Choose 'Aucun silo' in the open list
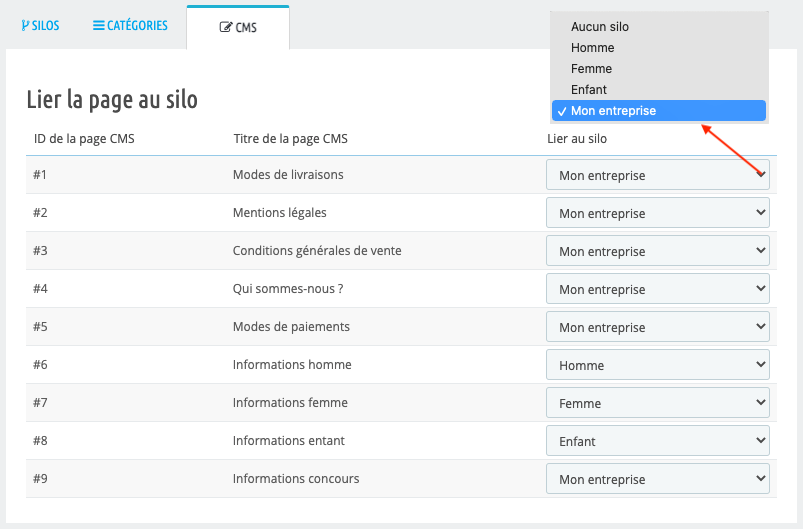 pos(659,27)
